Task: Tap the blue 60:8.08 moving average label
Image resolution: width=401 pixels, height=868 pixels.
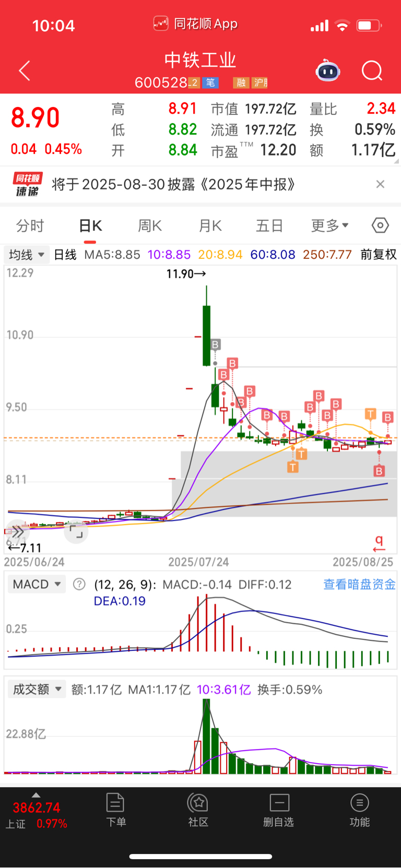Action: coord(273,255)
